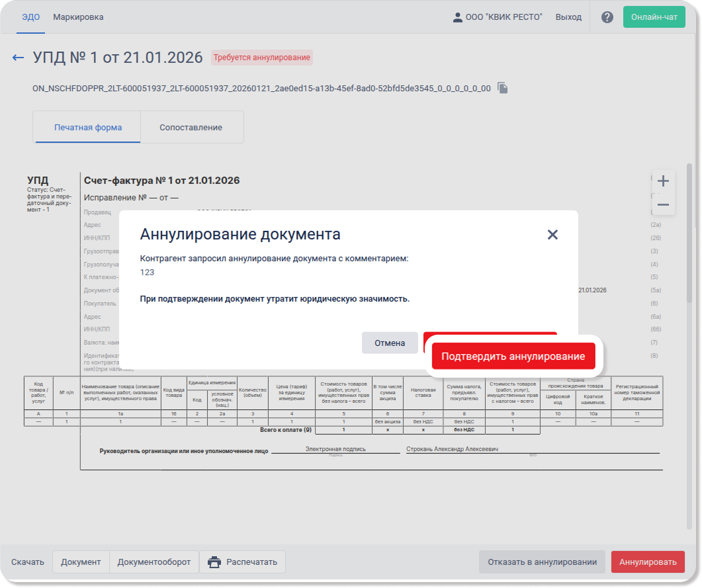Click the user profile icon for ООО КВИК РЕСТО
Viewport: 702px width, 588px height.
(457, 17)
